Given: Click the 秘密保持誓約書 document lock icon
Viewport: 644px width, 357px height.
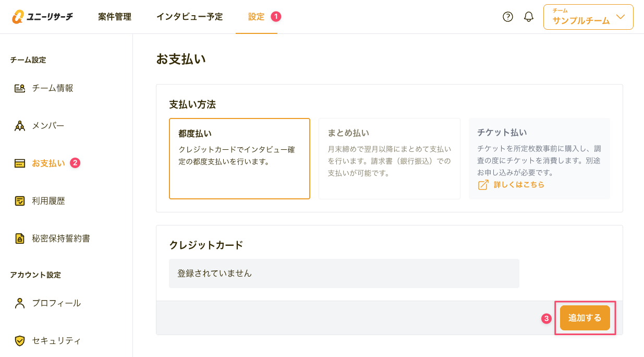Looking at the screenshot, I should pyautogui.click(x=20, y=239).
